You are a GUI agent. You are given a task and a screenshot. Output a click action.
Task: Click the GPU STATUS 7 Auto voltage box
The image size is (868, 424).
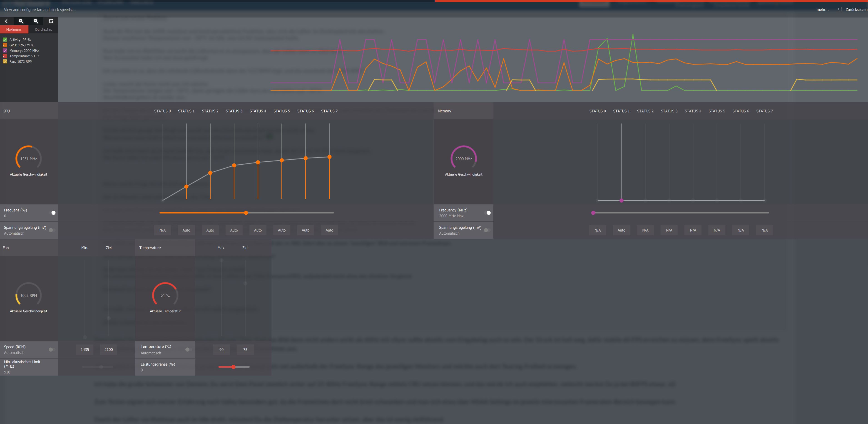click(x=329, y=230)
